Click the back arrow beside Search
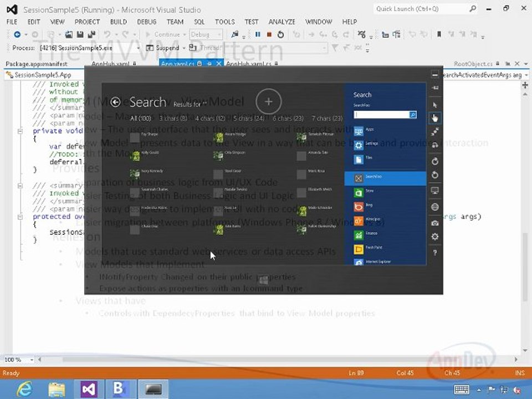The image size is (532, 399). 116,102
